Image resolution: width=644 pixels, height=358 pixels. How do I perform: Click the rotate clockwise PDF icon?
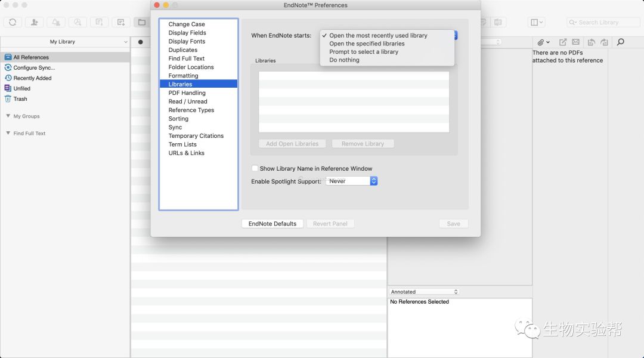[604, 42]
